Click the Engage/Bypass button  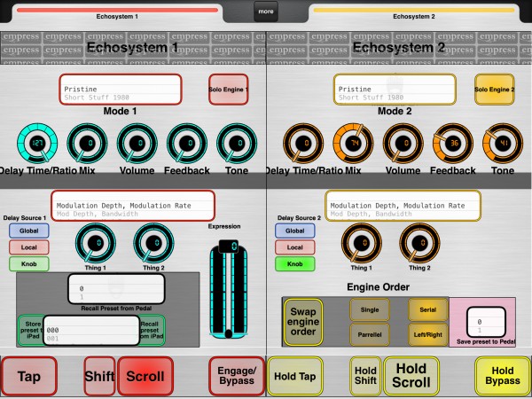pyautogui.click(x=237, y=376)
